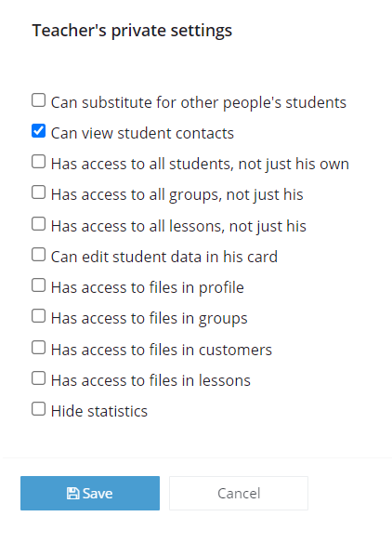The width and height of the screenshot is (392, 543).
Task: Check the access to all groups box
Action: click(x=38, y=192)
